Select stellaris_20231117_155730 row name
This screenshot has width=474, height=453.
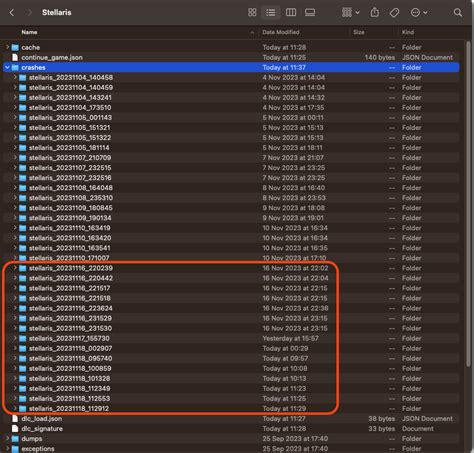click(x=69, y=338)
